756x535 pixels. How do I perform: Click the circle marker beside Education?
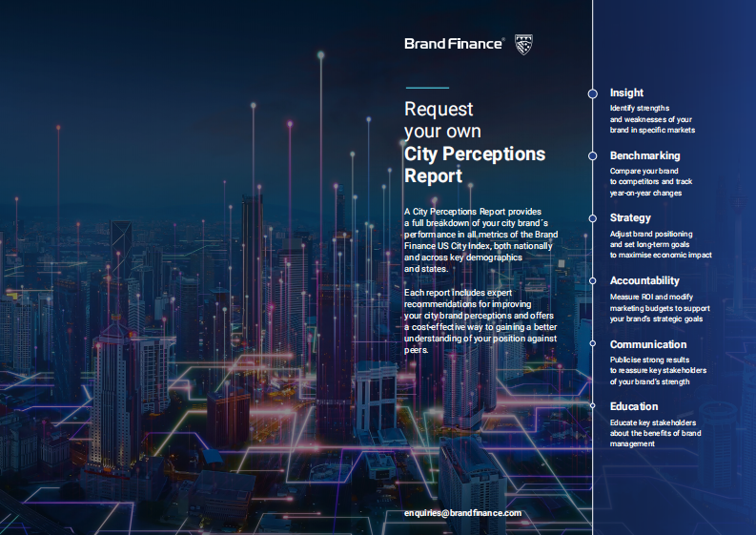(x=593, y=407)
